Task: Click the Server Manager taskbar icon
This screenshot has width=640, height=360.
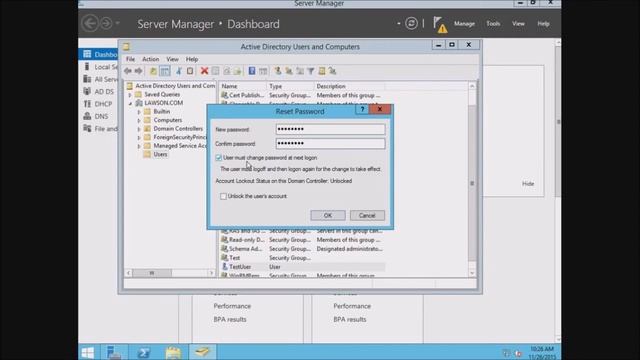Action: pyautogui.click(x=113, y=352)
